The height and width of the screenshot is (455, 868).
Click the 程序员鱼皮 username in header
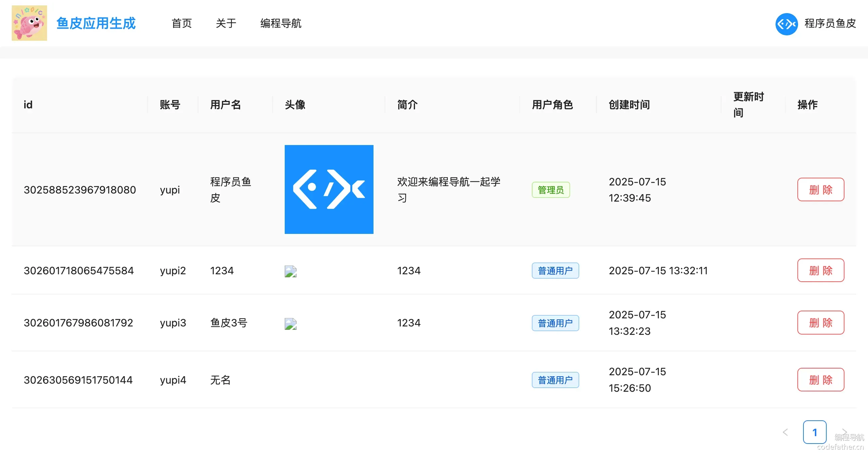click(830, 23)
